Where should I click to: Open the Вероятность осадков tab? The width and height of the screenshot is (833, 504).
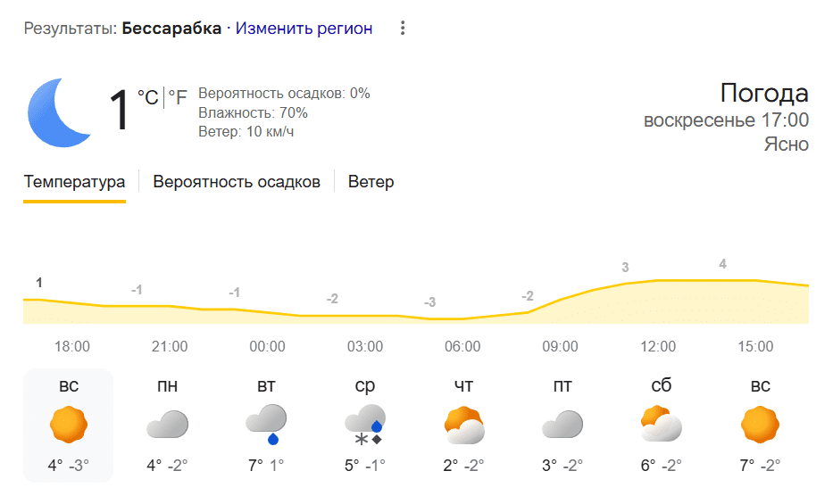237,182
